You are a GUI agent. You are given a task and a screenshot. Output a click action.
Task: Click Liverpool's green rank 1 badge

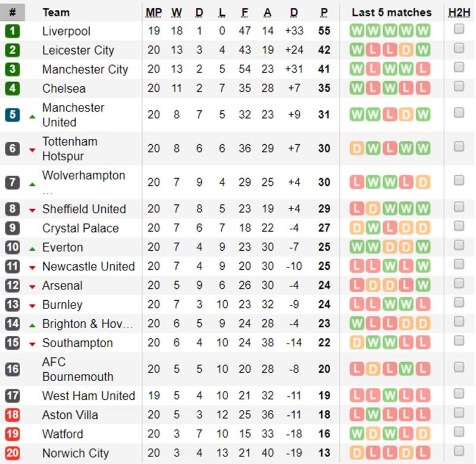12,32
